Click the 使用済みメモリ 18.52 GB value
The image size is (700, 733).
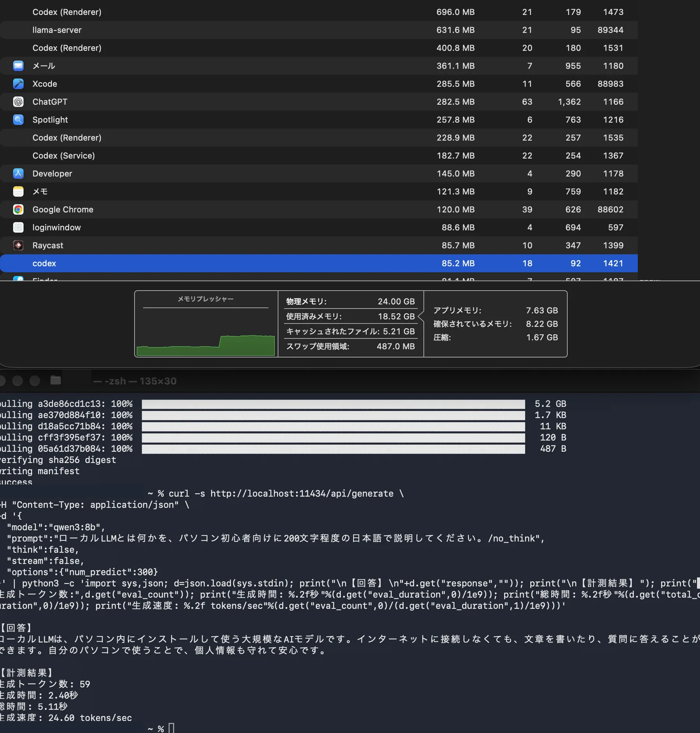pyautogui.click(x=396, y=316)
